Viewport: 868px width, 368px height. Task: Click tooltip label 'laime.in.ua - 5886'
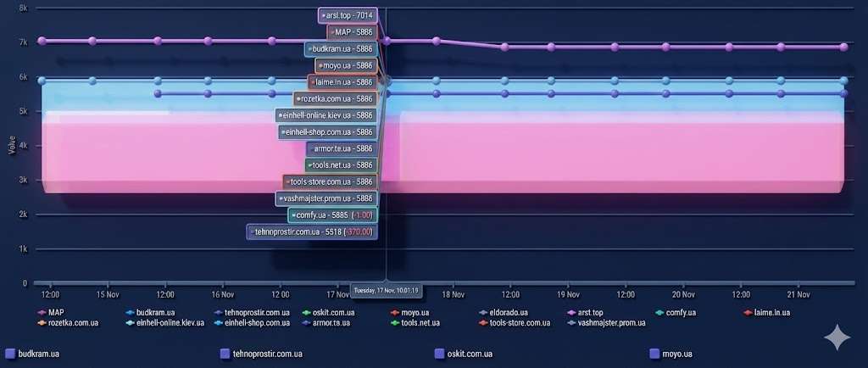pos(342,82)
